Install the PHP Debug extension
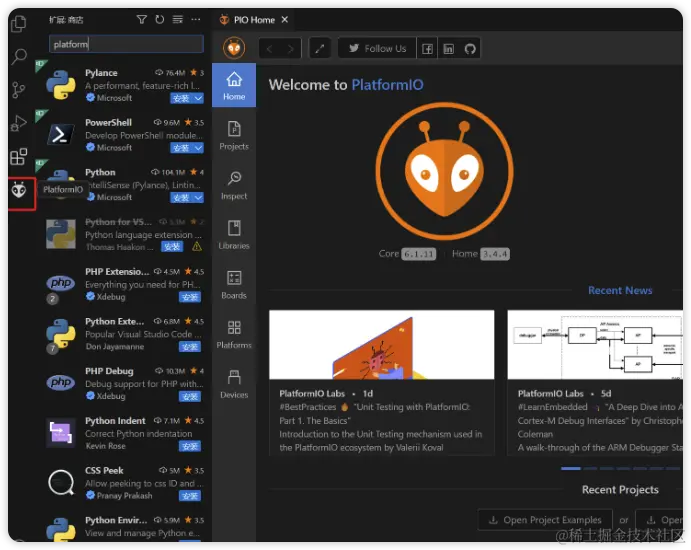The width and height of the screenshot is (691, 550). (190, 397)
